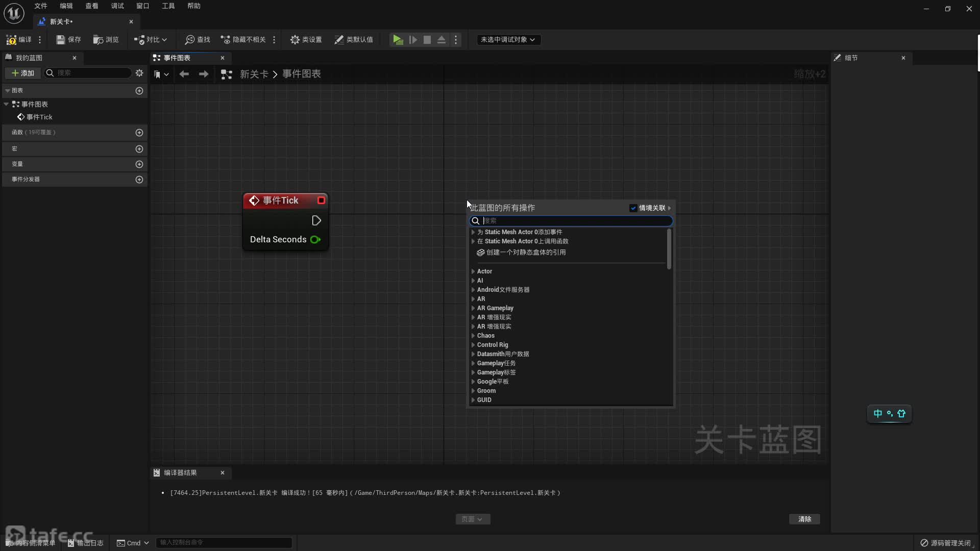The height and width of the screenshot is (551, 980).
Task: Focus the My Blueprint search field
Action: coord(88,73)
